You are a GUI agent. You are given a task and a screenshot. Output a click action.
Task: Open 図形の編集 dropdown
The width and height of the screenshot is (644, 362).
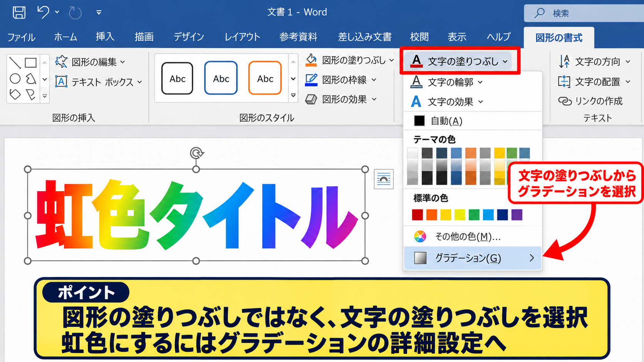pos(91,62)
